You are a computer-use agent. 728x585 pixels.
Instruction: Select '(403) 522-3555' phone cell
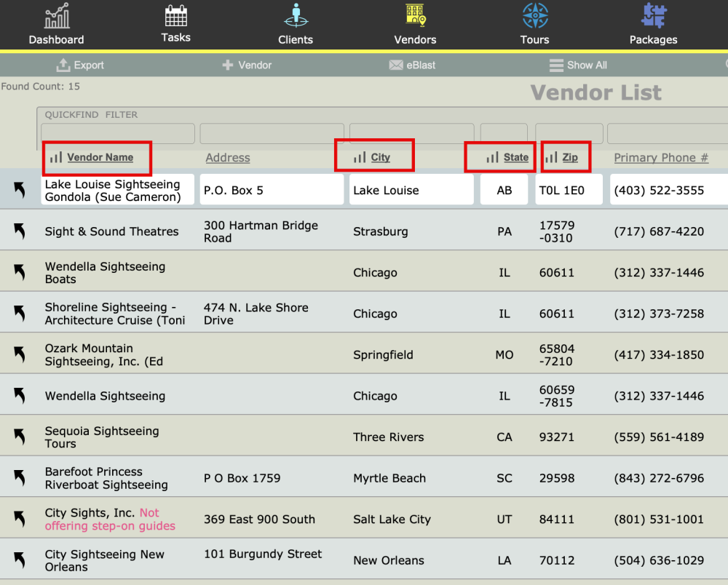(668, 189)
